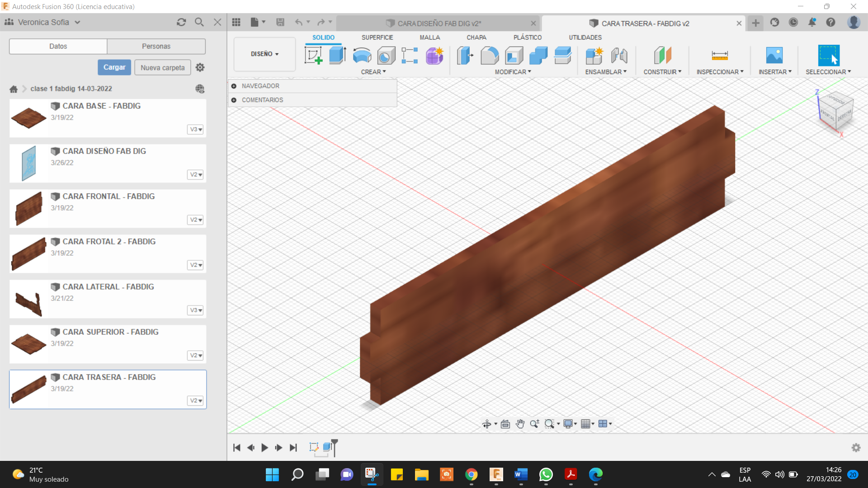This screenshot has width=868, height=488.
Task: Click the Create Sketch tool icon
Action: click(x=313, y=56)
